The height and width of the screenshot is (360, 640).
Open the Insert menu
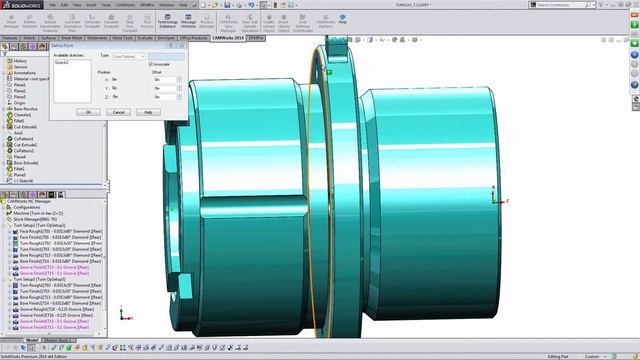coord(91,5)
